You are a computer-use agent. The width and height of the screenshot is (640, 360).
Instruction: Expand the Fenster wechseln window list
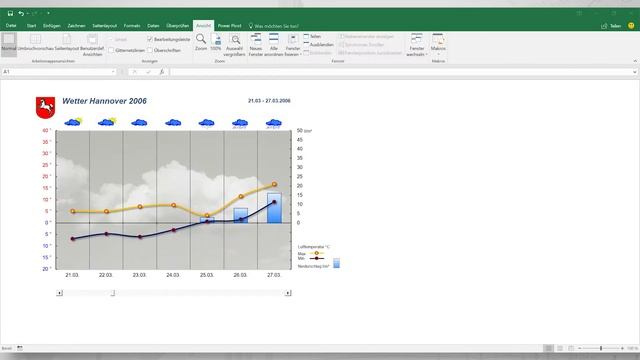coord(417,45)
